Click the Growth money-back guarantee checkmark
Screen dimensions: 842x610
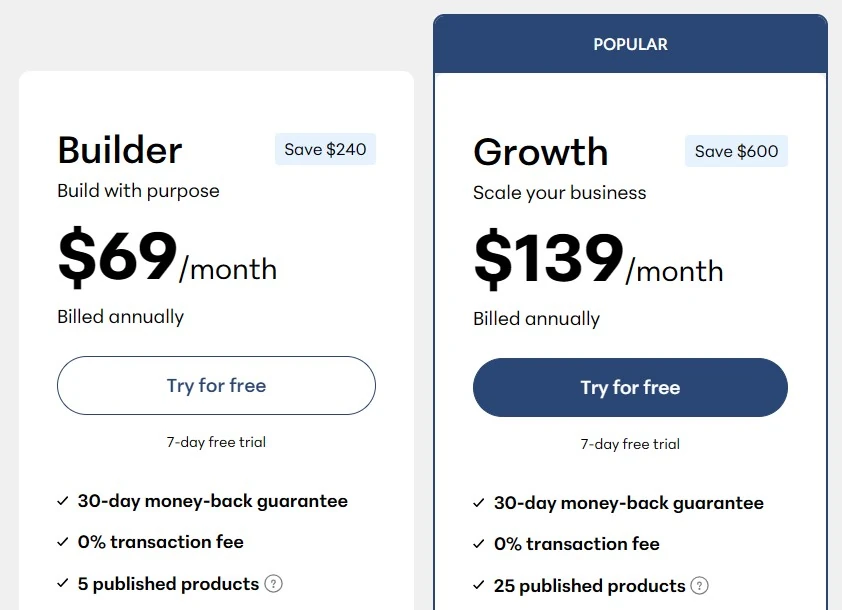[480, 503]
